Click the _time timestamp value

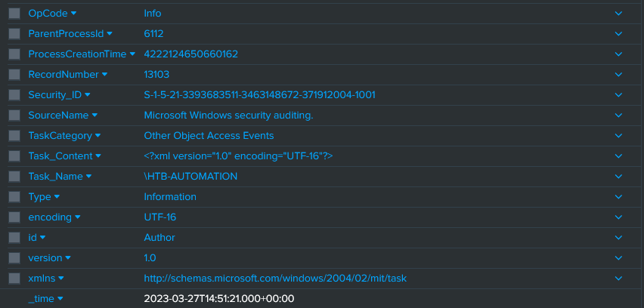coord(218,299)
